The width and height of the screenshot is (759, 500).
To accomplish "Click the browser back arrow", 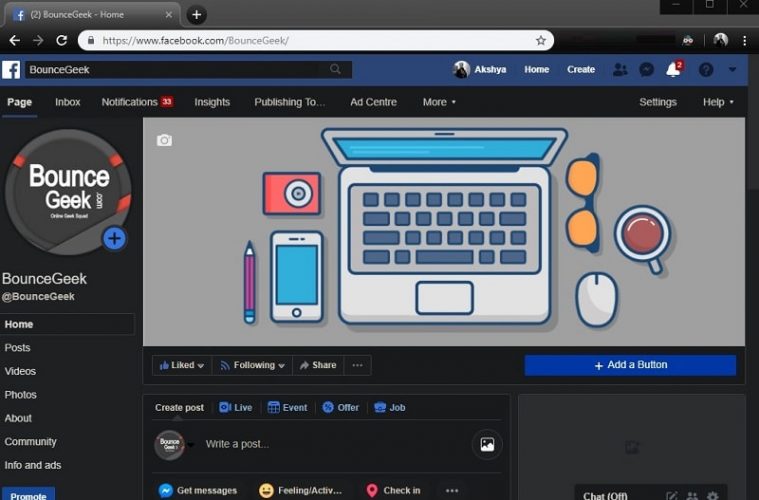I will click(x=15, y=41).
